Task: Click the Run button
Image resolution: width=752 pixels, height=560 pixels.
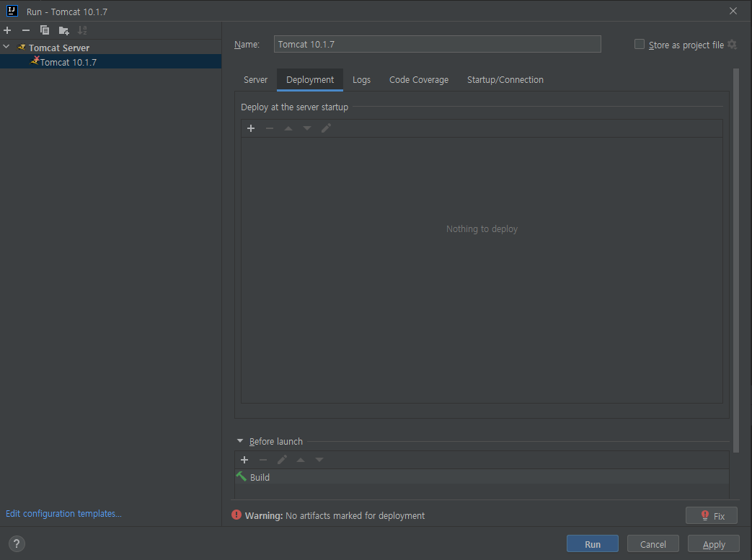Action: point(593,544)
